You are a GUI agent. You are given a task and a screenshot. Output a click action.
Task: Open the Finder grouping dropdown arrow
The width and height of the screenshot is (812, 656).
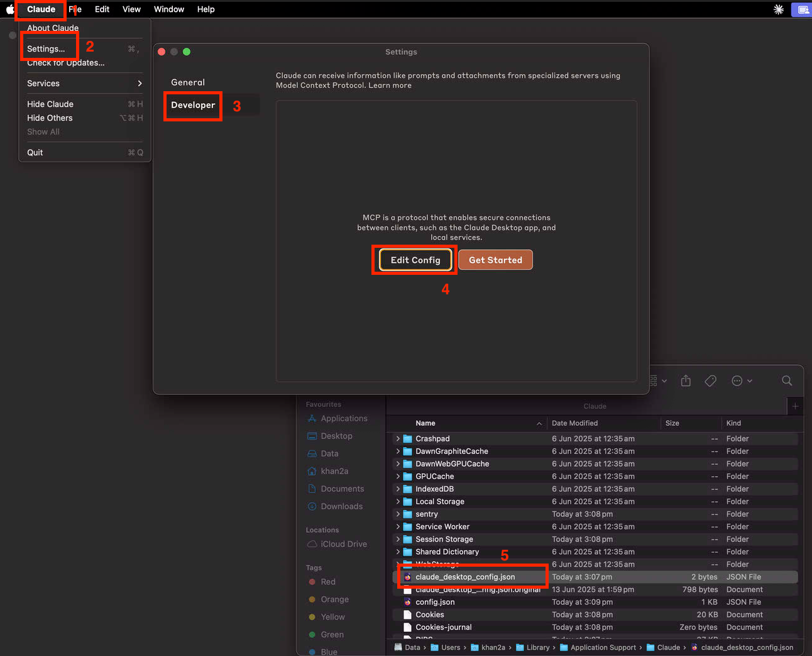(664, 381)
